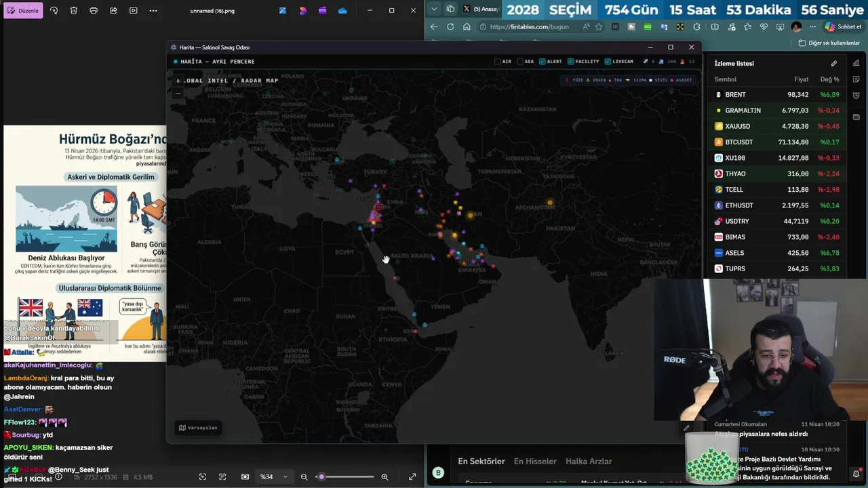Image resolution: width=868 pixels, height=488 pixels.
Task: Sort watchlist by Sembol column
Action: [x=725, y=79]
